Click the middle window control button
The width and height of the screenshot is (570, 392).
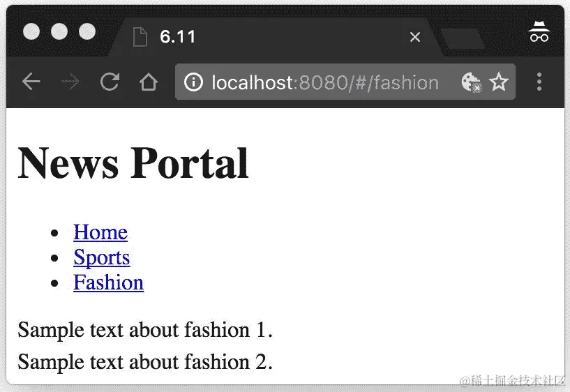59,31
